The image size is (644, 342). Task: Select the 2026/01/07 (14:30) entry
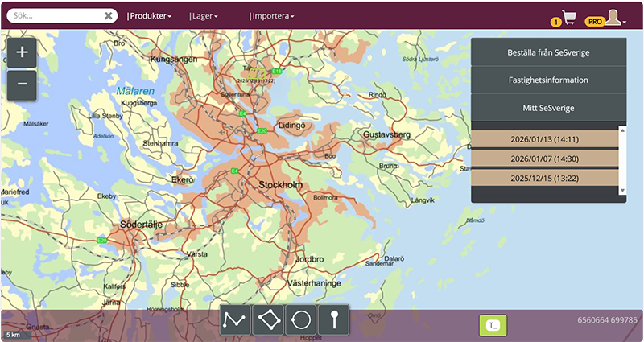pos(544,159)
